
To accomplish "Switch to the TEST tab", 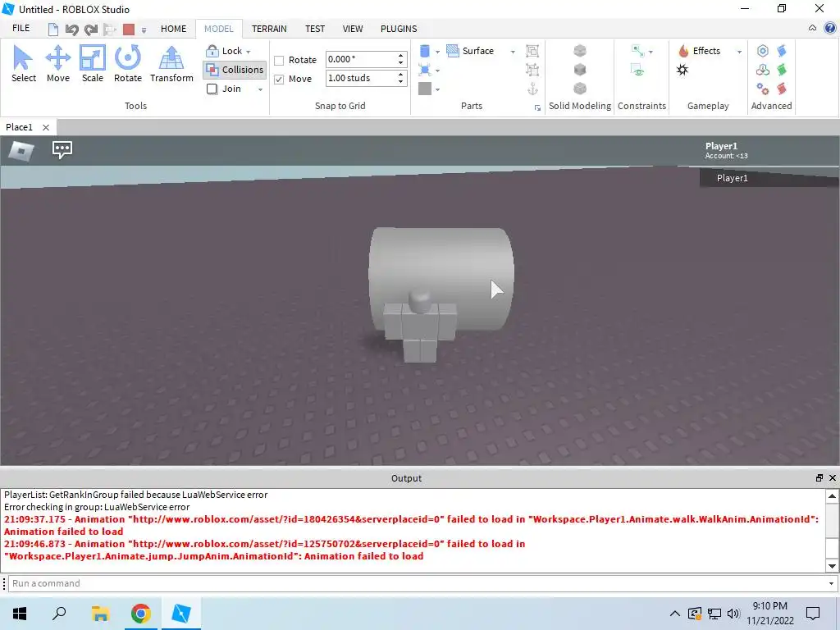I will click(315, 29).
